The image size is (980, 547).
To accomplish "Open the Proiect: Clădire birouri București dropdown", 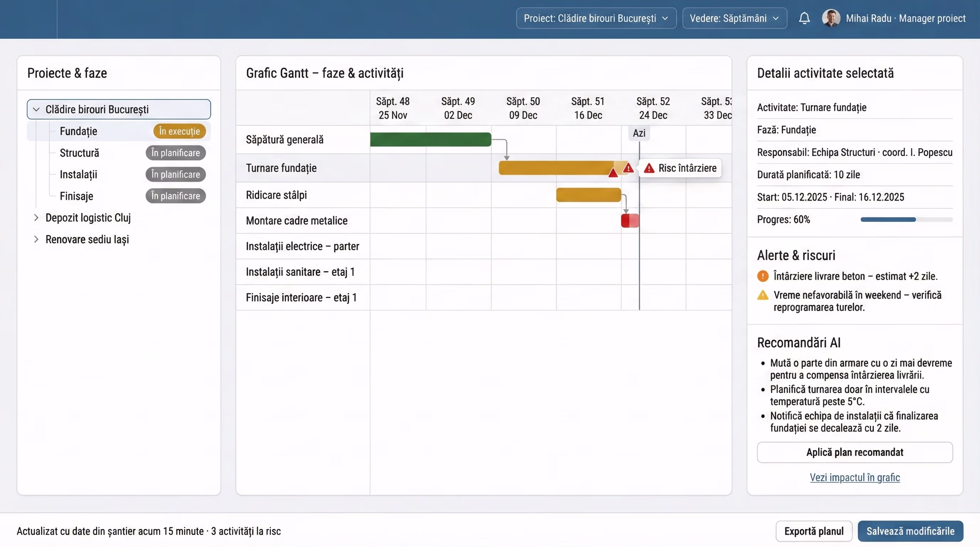I will coord(596,18).
